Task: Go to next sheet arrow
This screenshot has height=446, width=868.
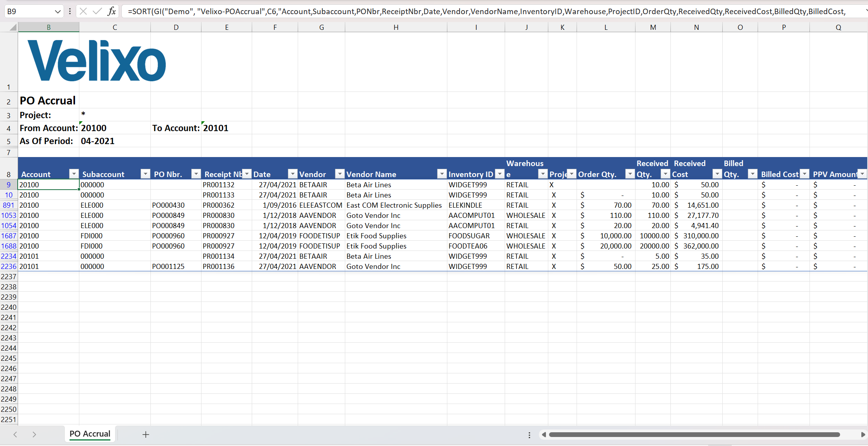Action: tap(34, 435)
